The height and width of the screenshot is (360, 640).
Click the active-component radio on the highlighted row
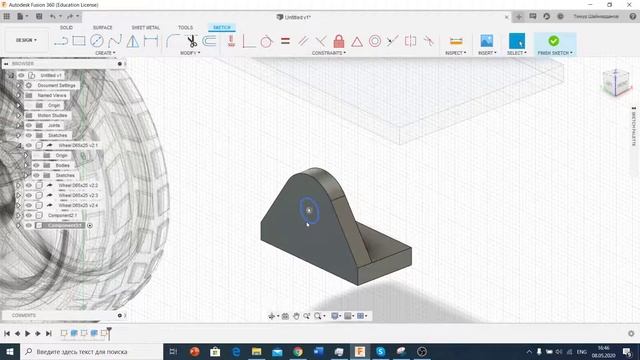pyautogui.click(x=90, y=225)
